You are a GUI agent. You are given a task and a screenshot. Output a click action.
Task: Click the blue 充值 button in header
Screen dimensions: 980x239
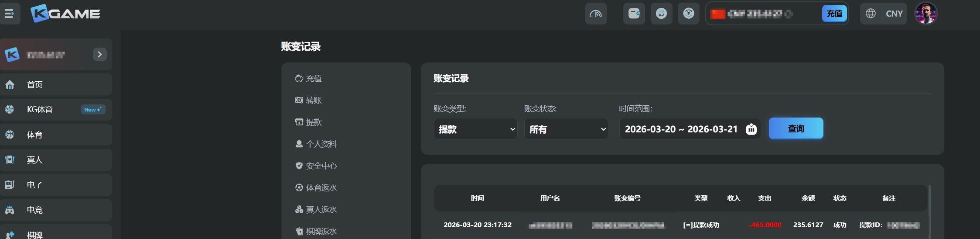pyautogui.click(x=834, y=14)
